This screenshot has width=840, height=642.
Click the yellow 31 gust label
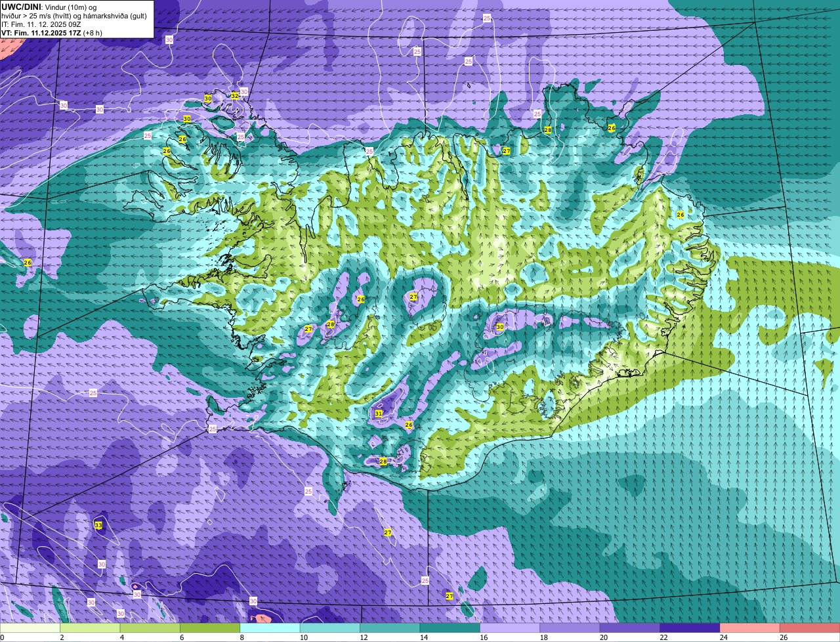click(379, 414)
